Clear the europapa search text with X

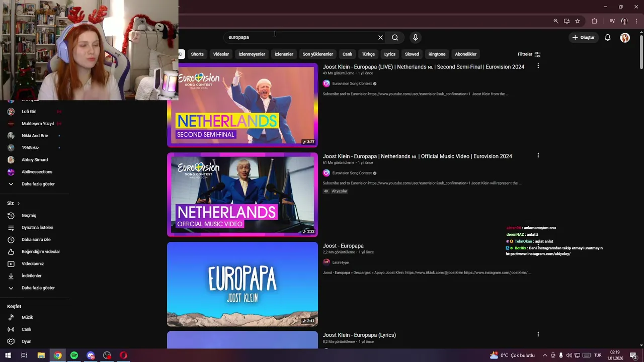pos(380,37)
